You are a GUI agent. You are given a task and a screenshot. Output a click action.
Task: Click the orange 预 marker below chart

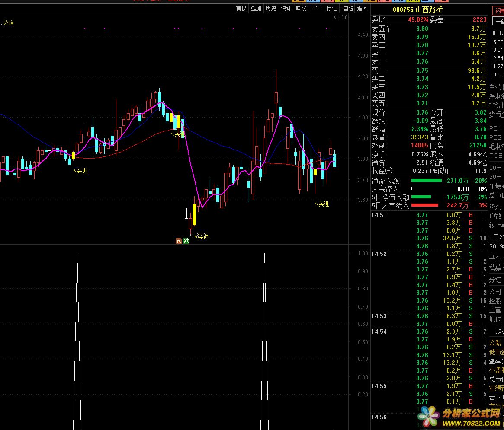179,241
